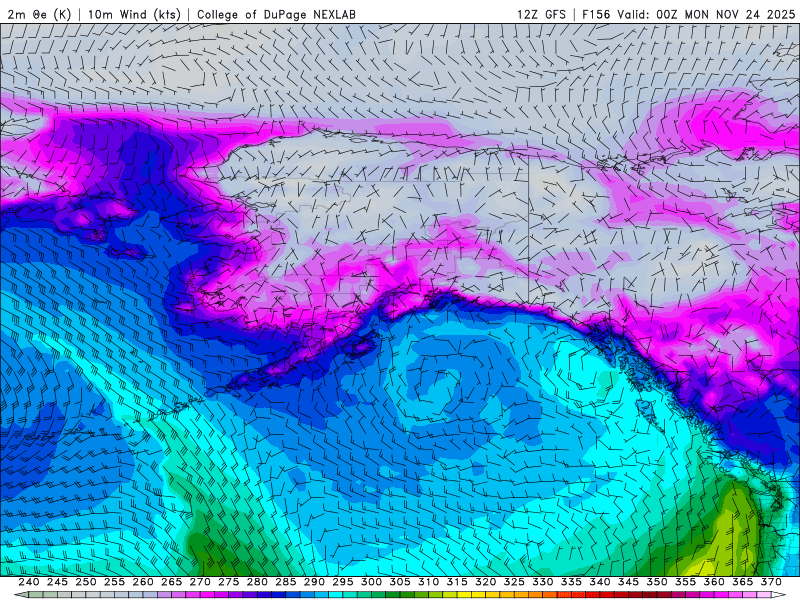Click the 310 color scale label

429,582
